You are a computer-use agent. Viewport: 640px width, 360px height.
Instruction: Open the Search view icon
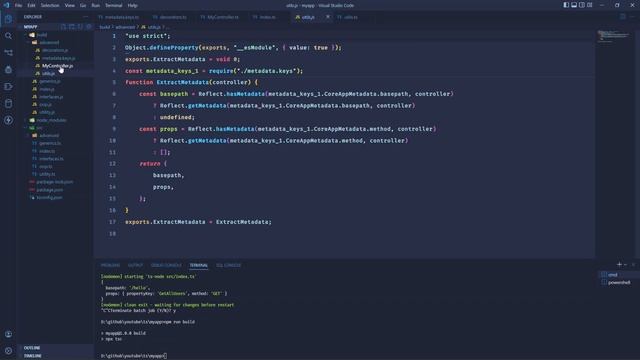[x=8, y=36]
